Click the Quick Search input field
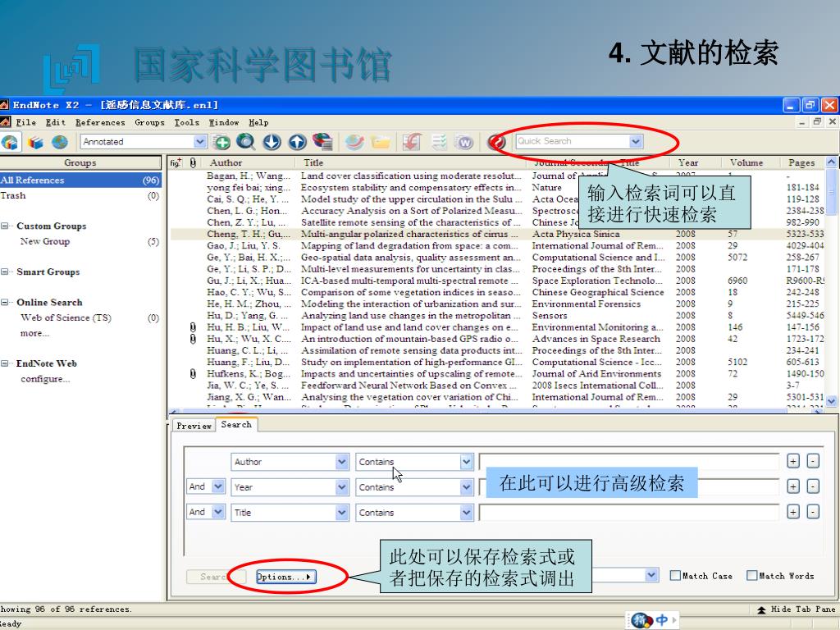This screenshot has height=630, width=840. point(572,141)
